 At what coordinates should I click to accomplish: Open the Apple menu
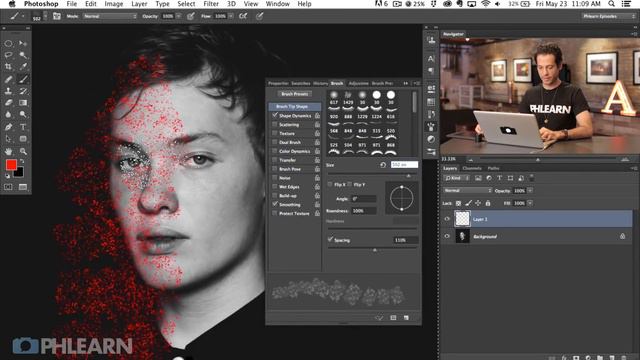click(x=12, y=4)
